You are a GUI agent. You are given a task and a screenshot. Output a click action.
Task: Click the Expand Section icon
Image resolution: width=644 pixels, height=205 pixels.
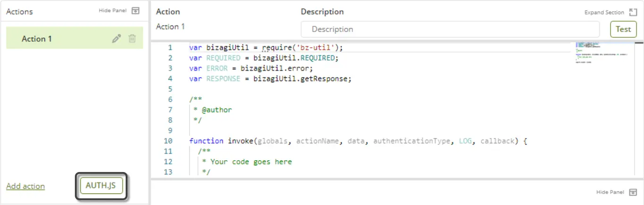633,12
